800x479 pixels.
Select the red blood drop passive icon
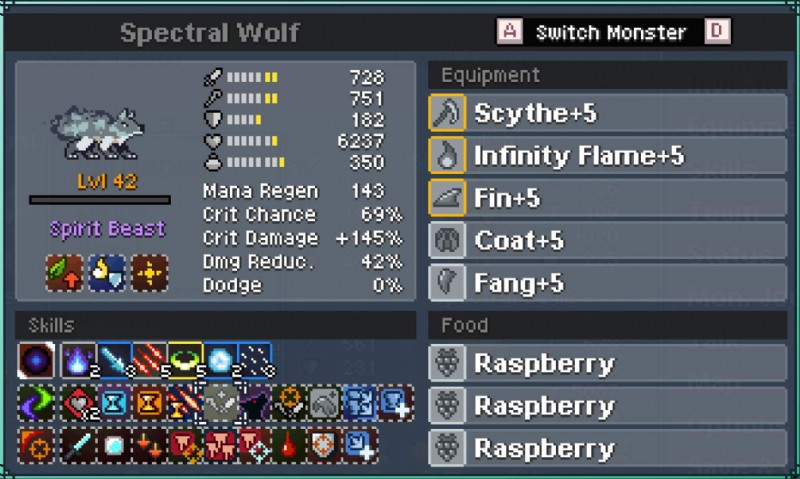click(x=289, y=446)
